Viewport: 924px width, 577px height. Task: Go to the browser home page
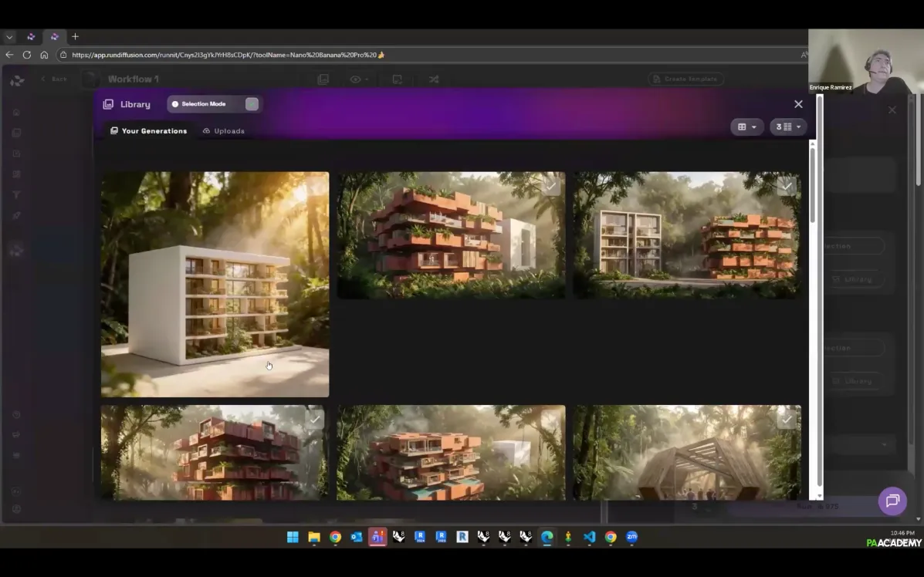tap(44, 55)
